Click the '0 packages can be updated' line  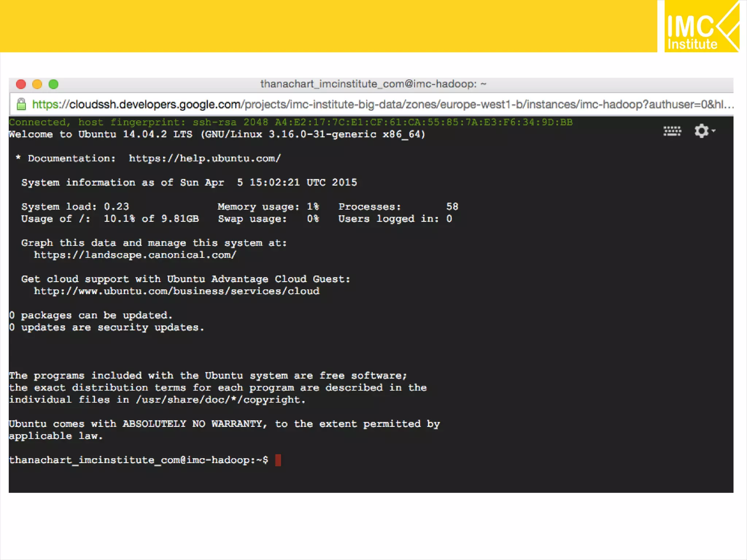(90, 315)
